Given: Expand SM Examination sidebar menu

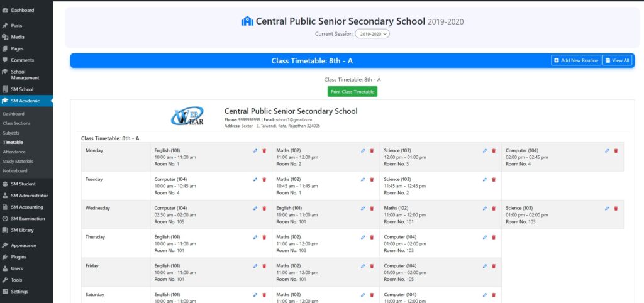Looking at the screenshot, I should (x=26, y=218).
